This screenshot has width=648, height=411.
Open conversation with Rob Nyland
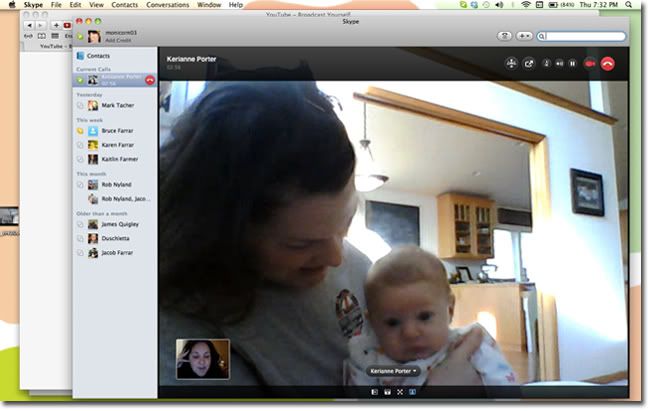click(x=115, y=185)
